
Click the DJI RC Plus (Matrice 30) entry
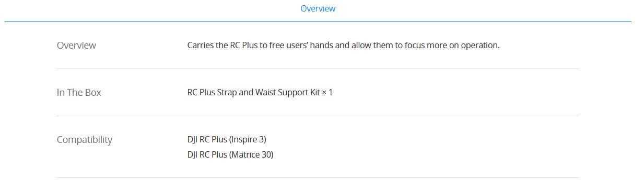tap(230, 154)
